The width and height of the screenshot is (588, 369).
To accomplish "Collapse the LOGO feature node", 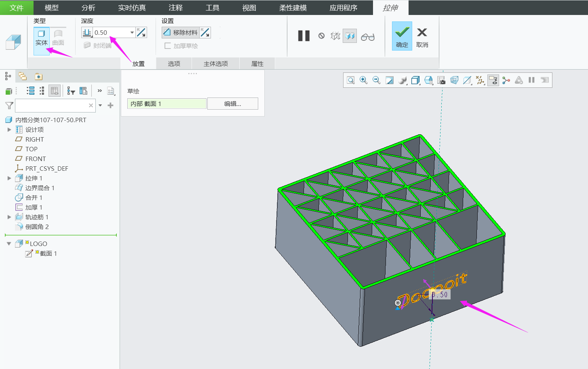I will click(9, 244).
